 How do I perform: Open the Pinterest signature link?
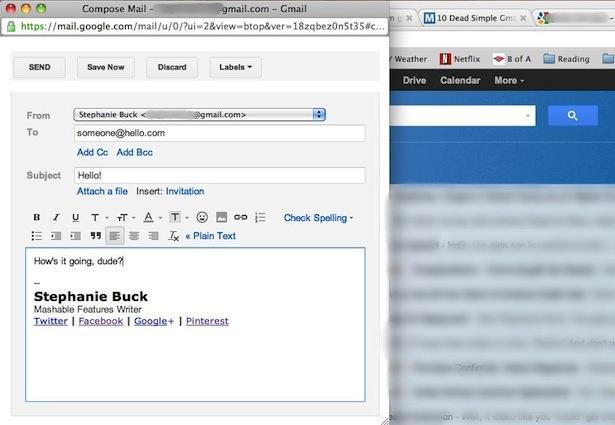coord(207,321)
